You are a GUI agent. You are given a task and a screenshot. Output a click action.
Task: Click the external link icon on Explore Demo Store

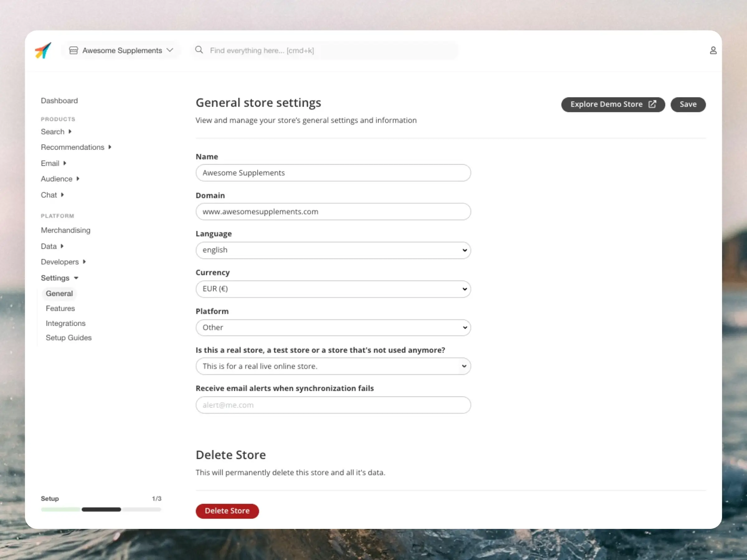pyautogui.click(x=652, y=104)
